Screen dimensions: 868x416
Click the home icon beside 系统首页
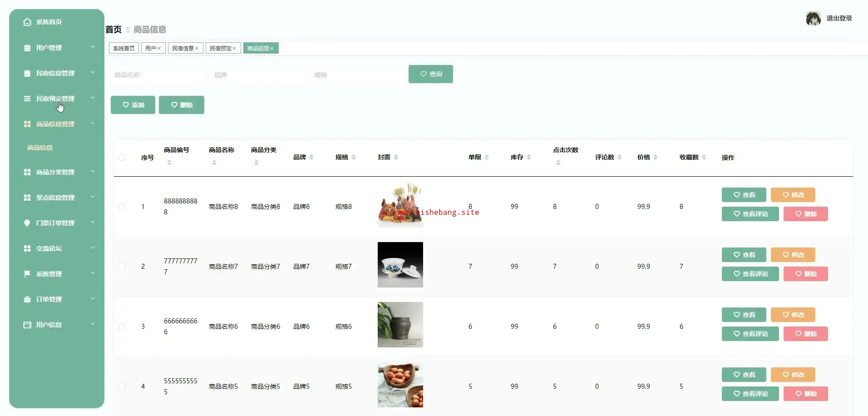point(27,22)
